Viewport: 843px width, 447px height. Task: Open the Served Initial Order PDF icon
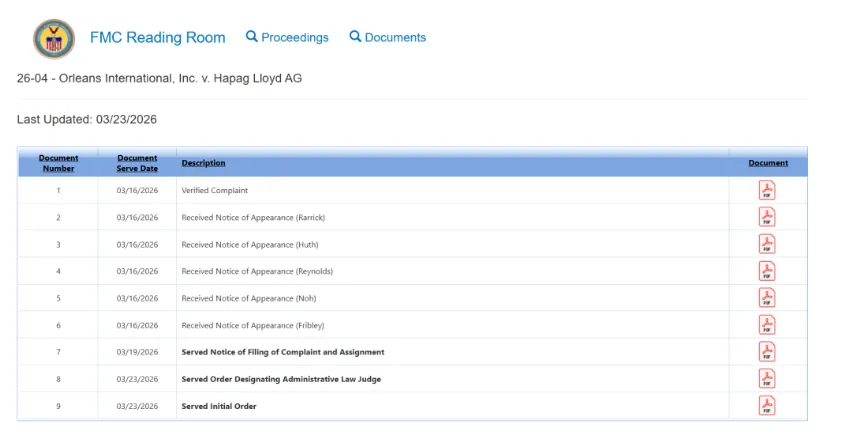point(767,406)
